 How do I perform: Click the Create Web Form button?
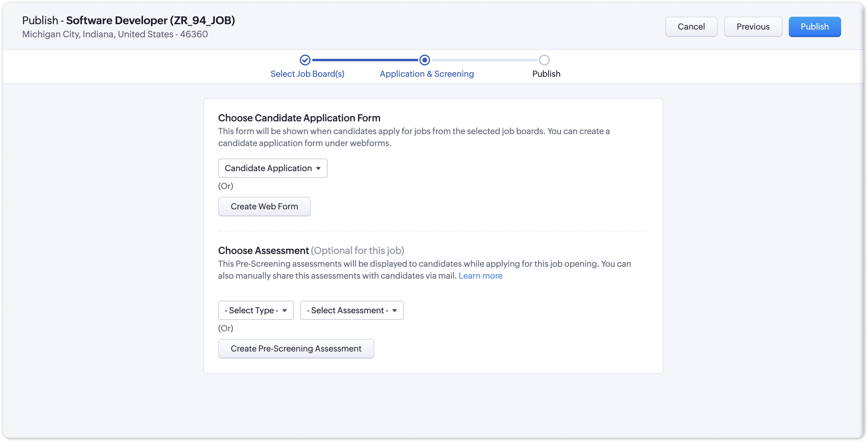click(x=264, y=206)
